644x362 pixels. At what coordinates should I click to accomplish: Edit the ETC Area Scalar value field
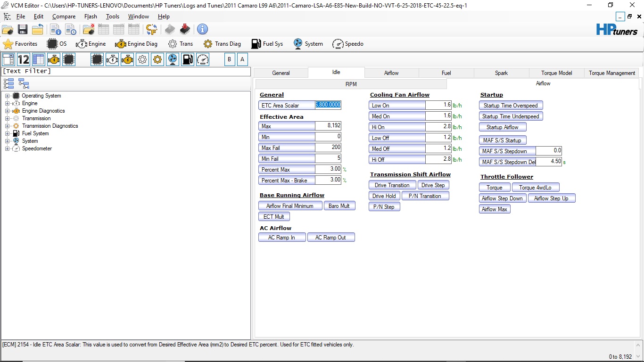pyautogui.click(x=328, y=105)
